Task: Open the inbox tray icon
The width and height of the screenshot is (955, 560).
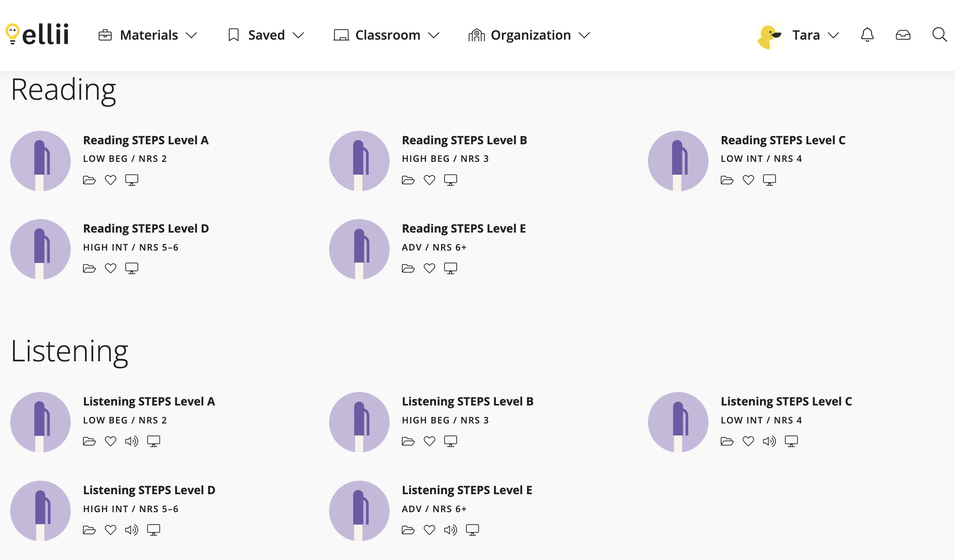Action: pos(903,35)
